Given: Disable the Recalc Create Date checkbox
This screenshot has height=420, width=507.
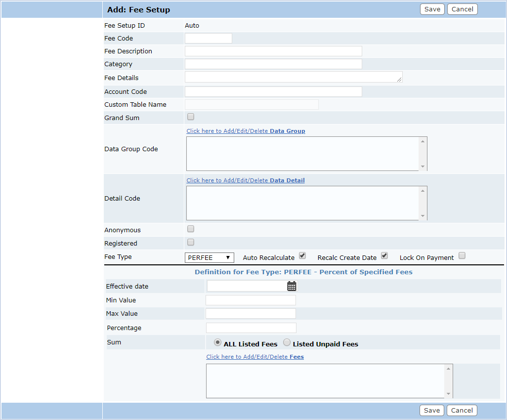Looking at the screenshot, I should pos(384,256).
